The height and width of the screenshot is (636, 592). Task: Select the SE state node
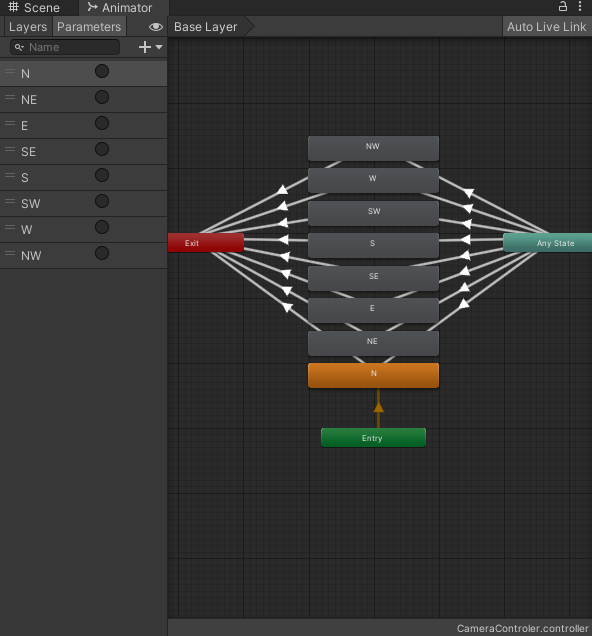point(373,278)
